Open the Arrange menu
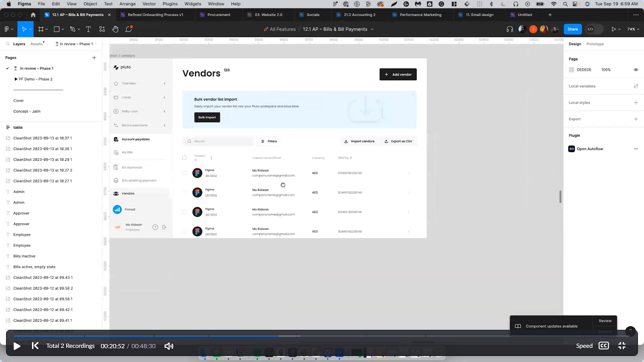The width and height of the screenshot is (644, 362). tap(128, 4)
